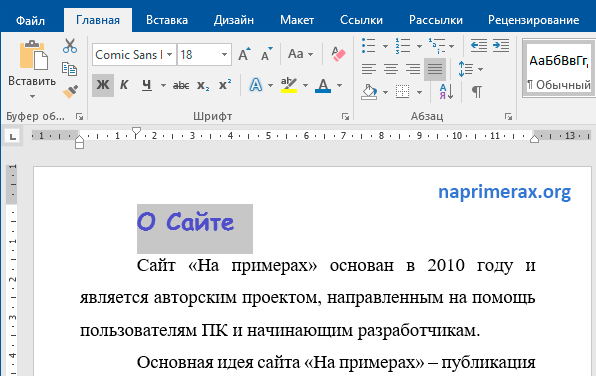
Task: Increase font size with the large A button
Action: coord(244,54)
